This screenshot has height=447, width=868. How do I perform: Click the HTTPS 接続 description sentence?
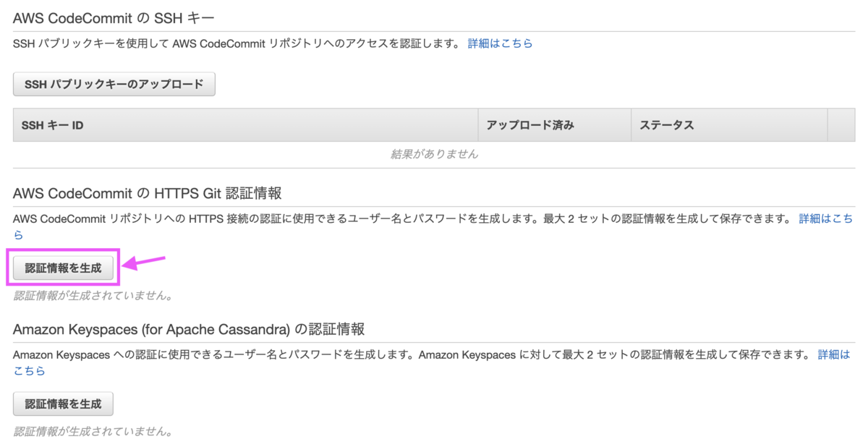402,218
